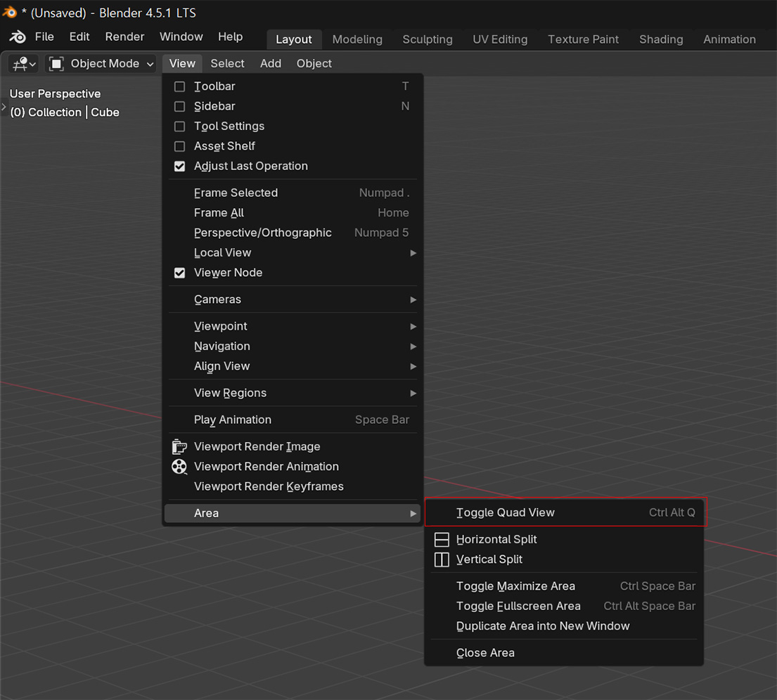Viewport: 777px width, 700px height.
Task: Enable the Tool Settings checkbox
Action: 180,127
